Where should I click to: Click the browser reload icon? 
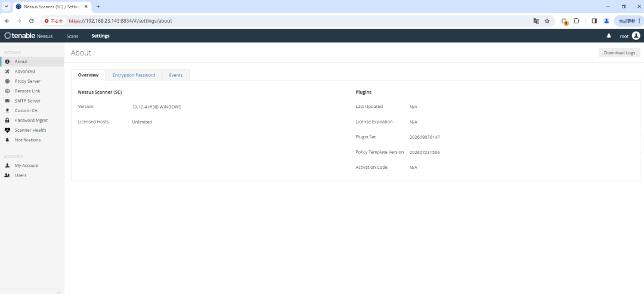pos(31,21)
